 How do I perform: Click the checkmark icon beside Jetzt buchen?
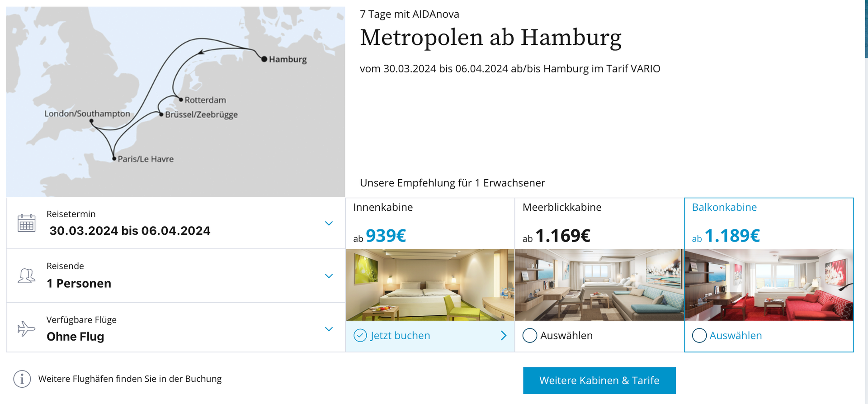coord(360,336)
